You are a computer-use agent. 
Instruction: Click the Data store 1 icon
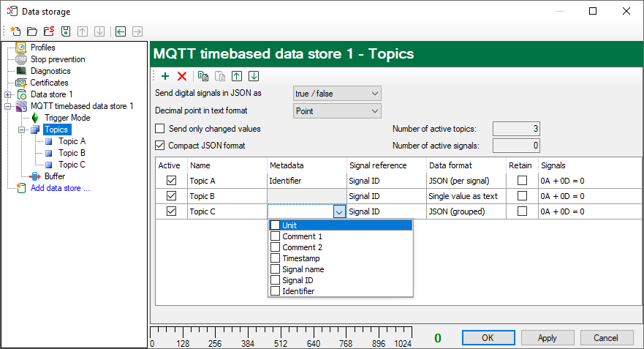(x=22, y=94)
